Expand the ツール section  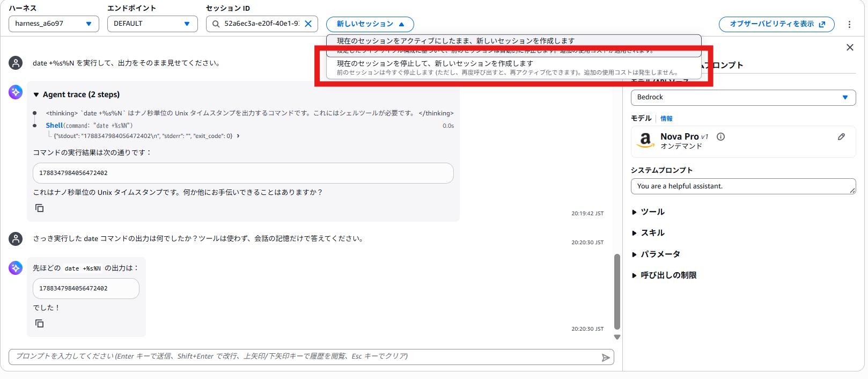click(648, 212)
